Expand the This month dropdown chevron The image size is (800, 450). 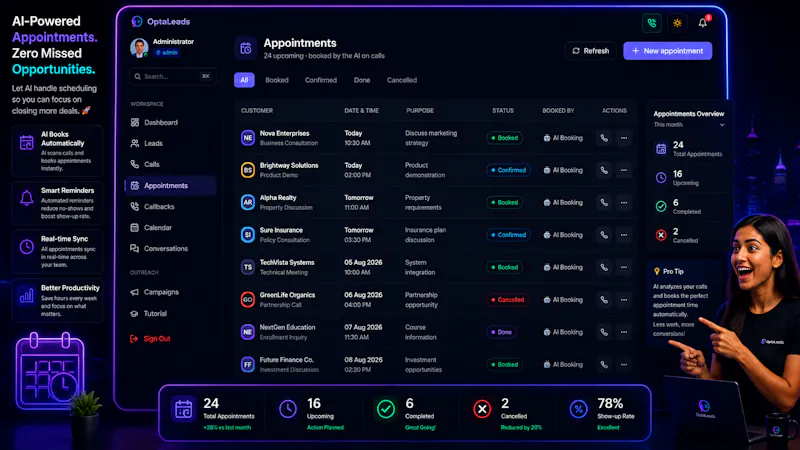(721, 125)
